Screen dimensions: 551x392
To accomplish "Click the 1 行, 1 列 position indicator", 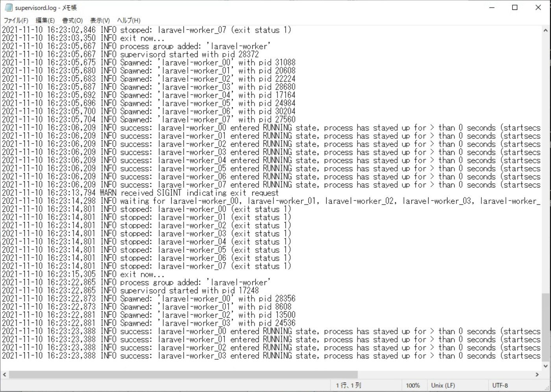I will [348, 385].
